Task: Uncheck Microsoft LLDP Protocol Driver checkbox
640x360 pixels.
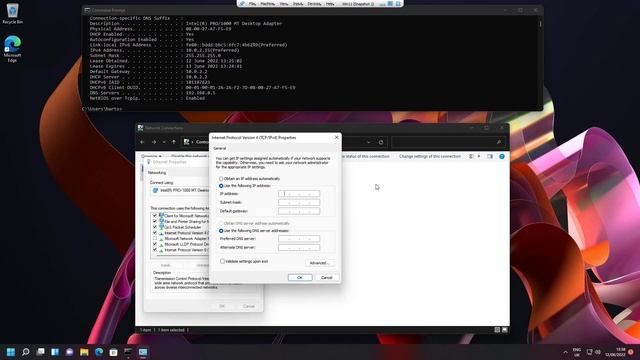Action: point(155,244)
